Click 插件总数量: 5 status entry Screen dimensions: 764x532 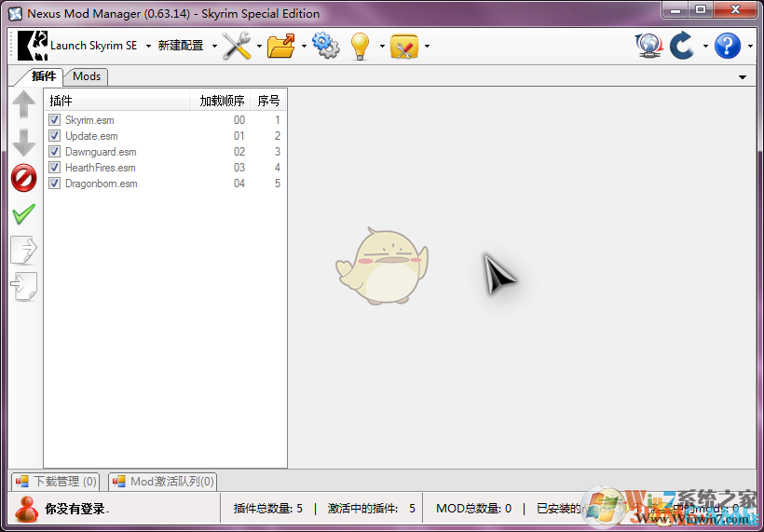[x=268, y=509]
